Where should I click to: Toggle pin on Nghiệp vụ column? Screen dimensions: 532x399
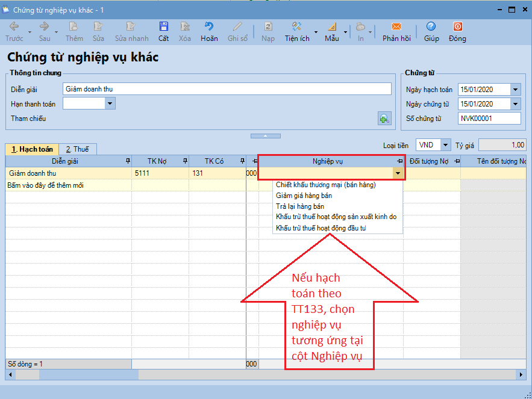tap(400, 161)
